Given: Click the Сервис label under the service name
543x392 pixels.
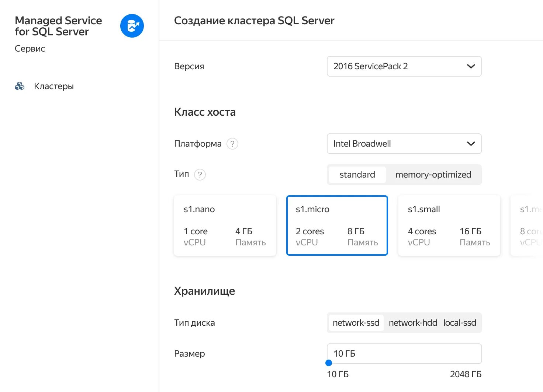Looking at the screenshot, I should pos(30,49).
